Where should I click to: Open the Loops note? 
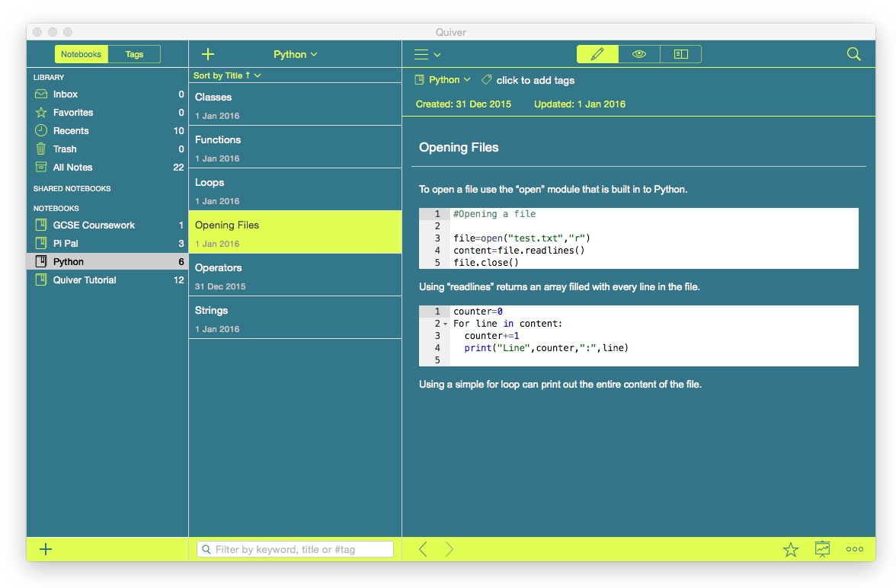click(296, 190)
